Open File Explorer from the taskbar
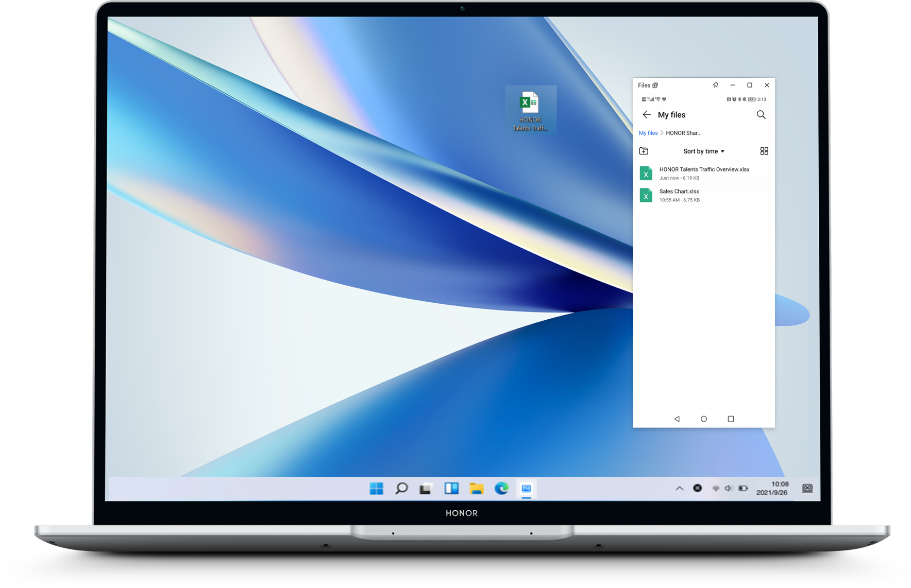Screen dimensions: 911x588 477,488
